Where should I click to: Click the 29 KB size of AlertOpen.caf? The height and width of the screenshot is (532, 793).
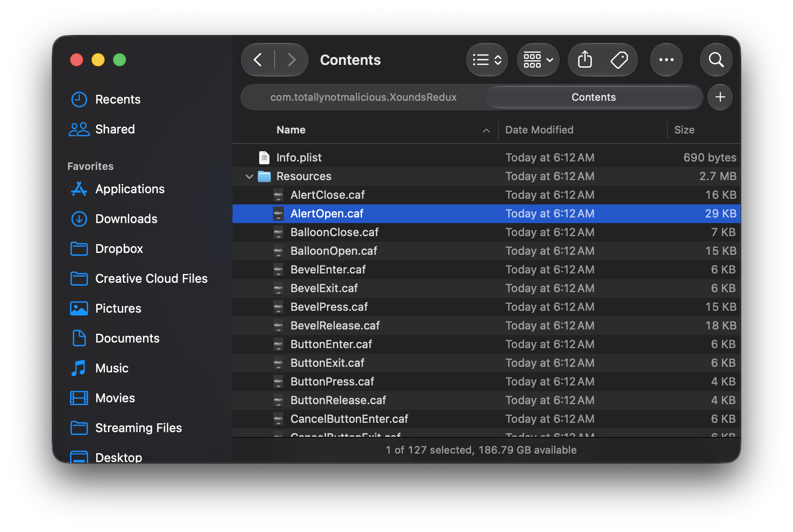(x=721, y=214)
